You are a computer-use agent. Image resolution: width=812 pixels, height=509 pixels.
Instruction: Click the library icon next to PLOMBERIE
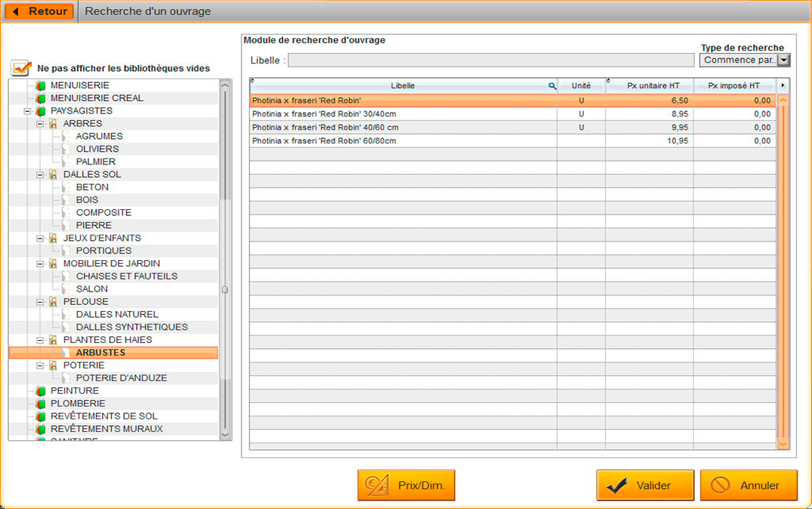click(x=40, y=403)
